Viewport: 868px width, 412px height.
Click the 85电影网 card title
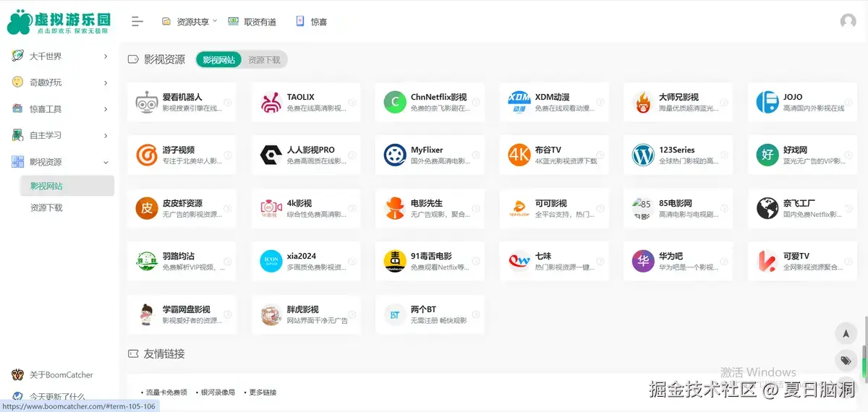(676, 203)
